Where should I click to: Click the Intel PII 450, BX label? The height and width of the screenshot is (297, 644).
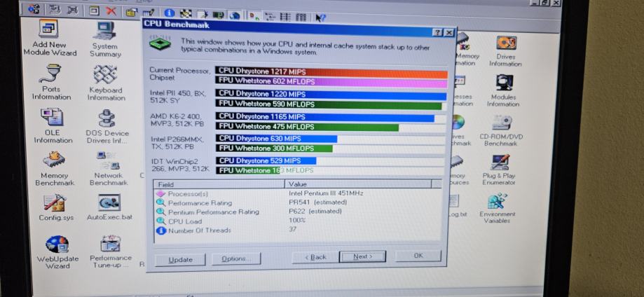pyautogui.click(x=178, y=97)
